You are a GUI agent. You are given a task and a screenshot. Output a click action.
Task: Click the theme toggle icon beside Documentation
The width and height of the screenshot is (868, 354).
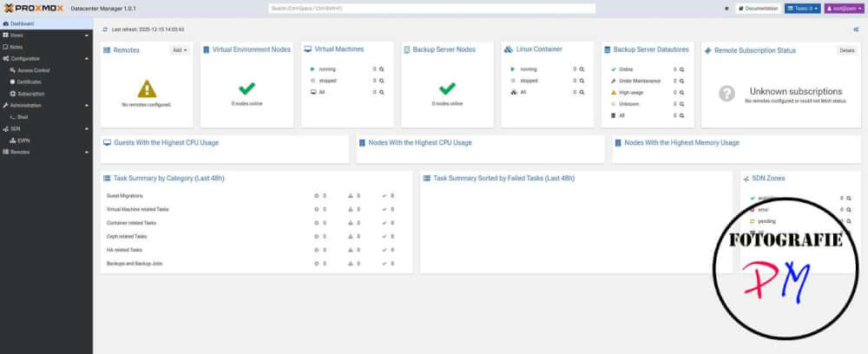click(x=727, y=9)
